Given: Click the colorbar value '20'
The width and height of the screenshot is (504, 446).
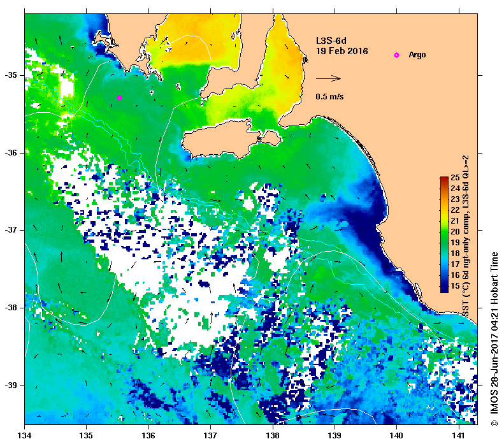Looking at the screenshot, I should [x=455, y=231].
